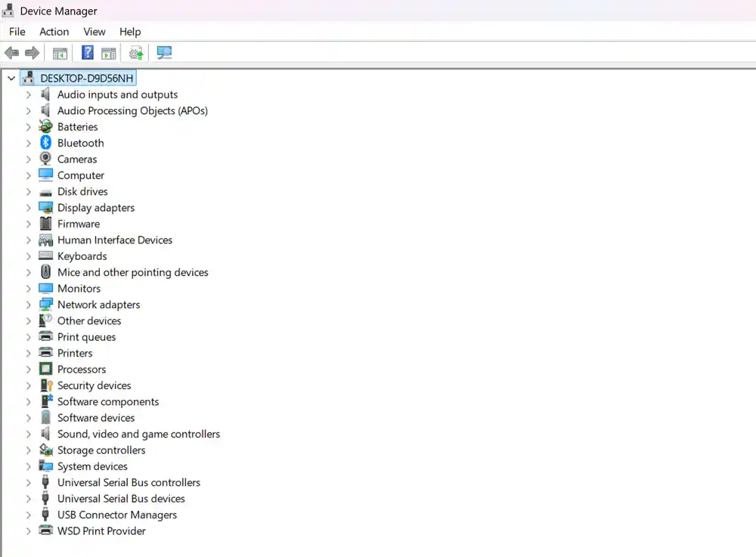This screenshot has height=557, width=756.
Task: Click the Bluetooth category icon
Action: coord(46,143)
